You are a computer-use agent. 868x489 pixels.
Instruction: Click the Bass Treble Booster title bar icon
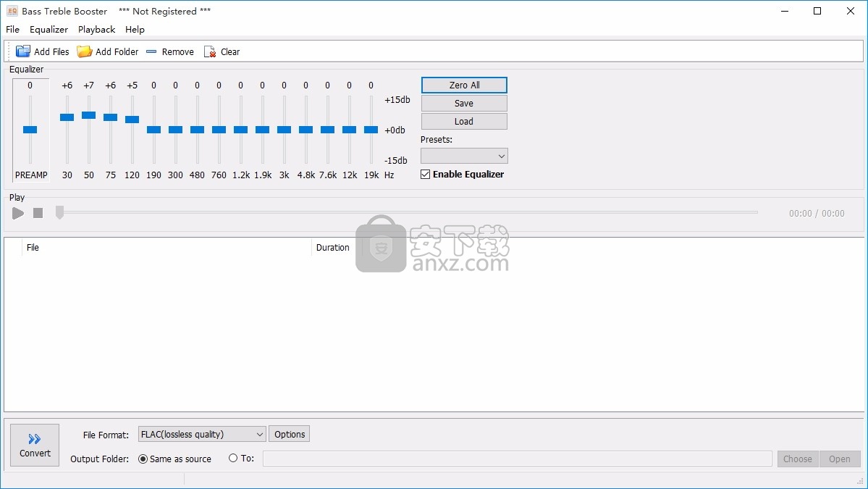point(12,11)
